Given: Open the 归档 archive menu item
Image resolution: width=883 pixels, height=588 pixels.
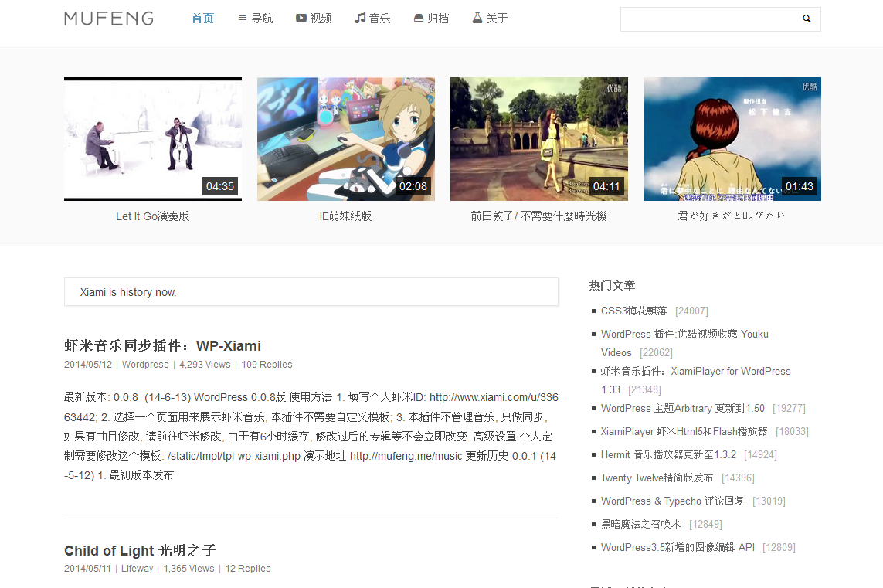Looking at the screenshot, I should pyautogui.click(x=431, y=19).
